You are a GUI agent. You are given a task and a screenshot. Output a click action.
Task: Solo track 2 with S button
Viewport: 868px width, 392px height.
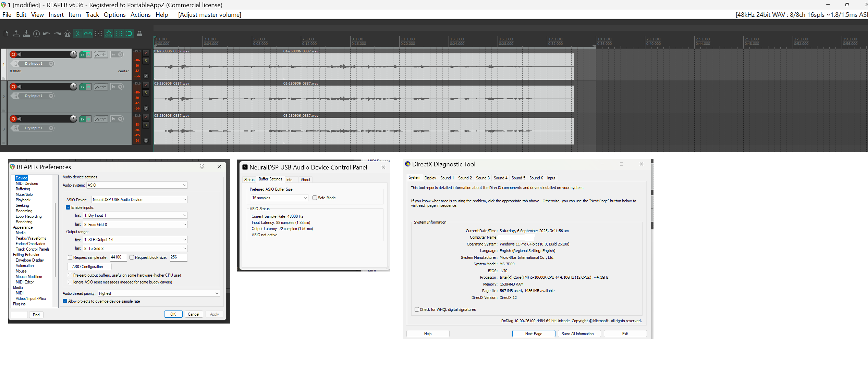click(146, 93)
